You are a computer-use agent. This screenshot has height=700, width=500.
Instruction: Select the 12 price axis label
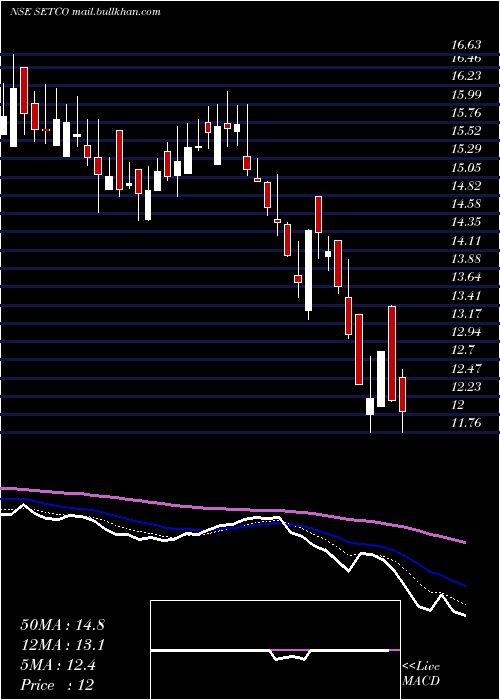(458, 405)
